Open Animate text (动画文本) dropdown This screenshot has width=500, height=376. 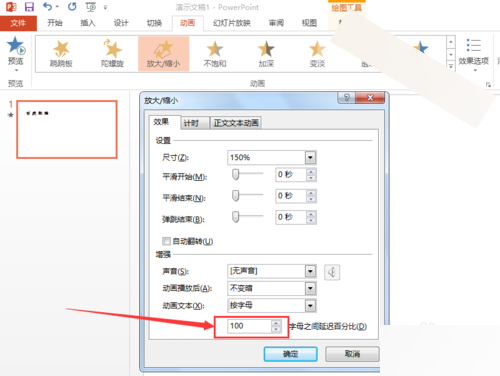310,305
